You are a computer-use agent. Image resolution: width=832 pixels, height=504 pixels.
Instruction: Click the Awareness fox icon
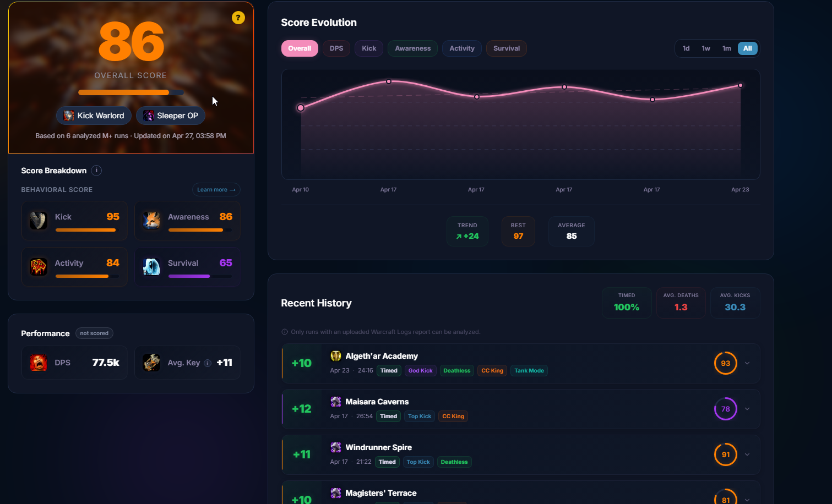pos(151,221)
